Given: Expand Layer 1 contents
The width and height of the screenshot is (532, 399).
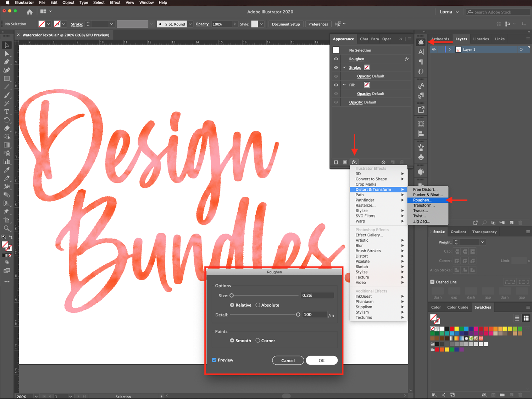Looking at the screenshot, I should coord(450,49).
